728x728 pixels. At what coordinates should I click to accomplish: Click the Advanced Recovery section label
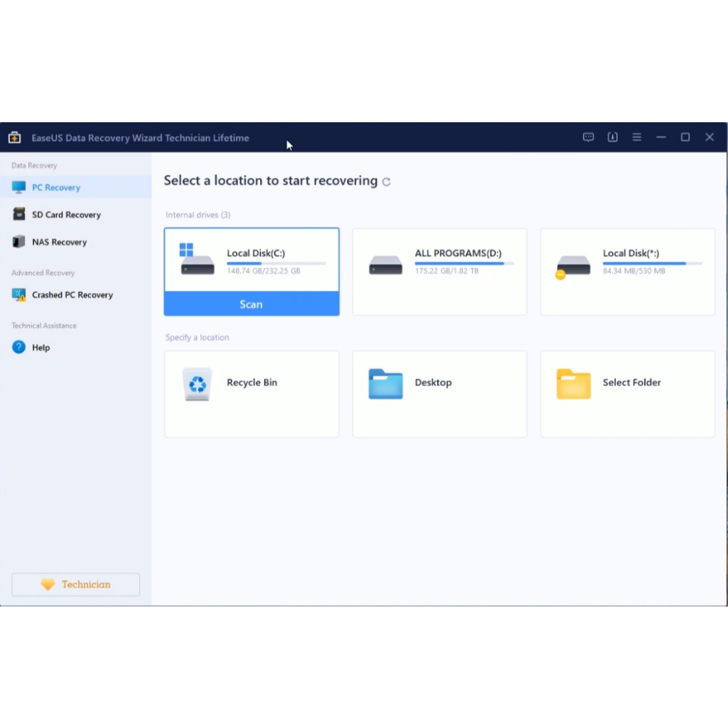[43, 272]
